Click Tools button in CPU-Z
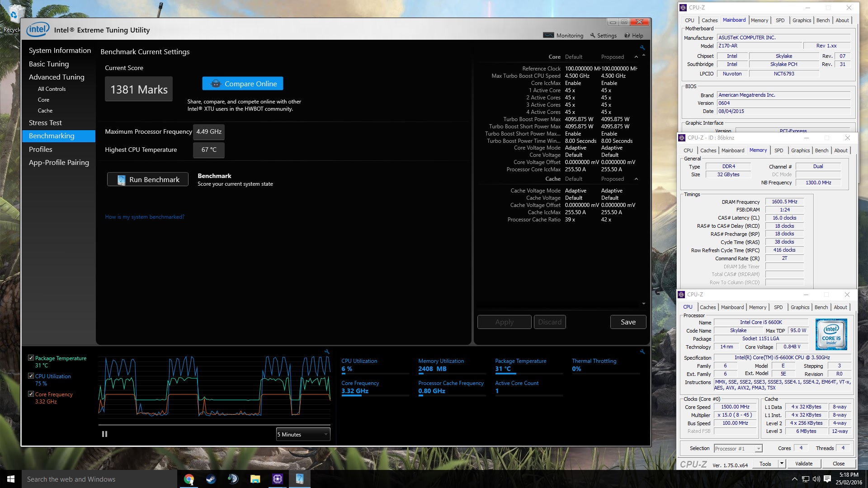 765,464
